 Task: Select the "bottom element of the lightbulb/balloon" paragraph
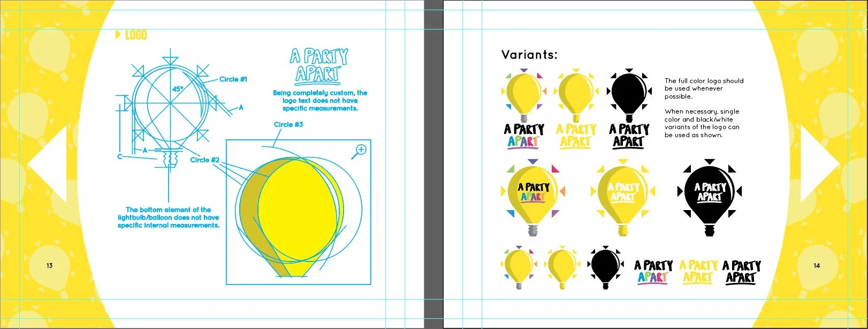point(169,218)
